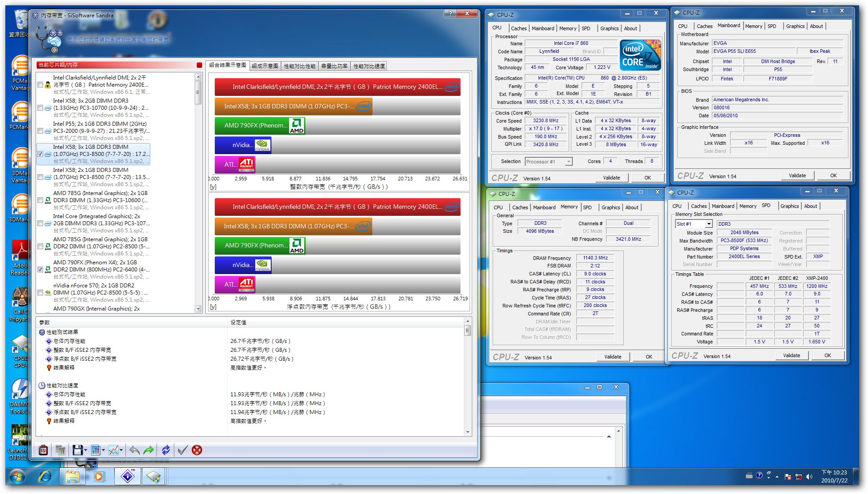Image resolution: width=868 pixels, height=494 pixels.
Task: Open the Slot #1 memory slot dropdown
Action: pyautogui.click(x=709, y=224)
